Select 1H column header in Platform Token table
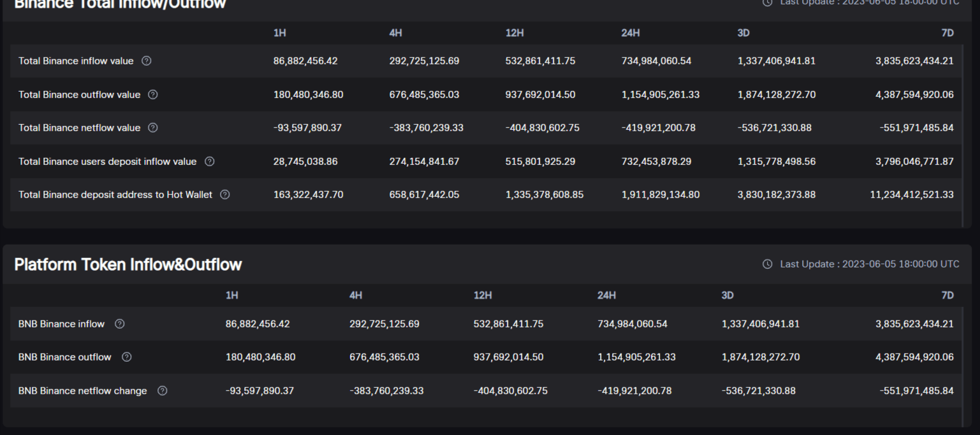The image size is (980, 435). (232, 295)
